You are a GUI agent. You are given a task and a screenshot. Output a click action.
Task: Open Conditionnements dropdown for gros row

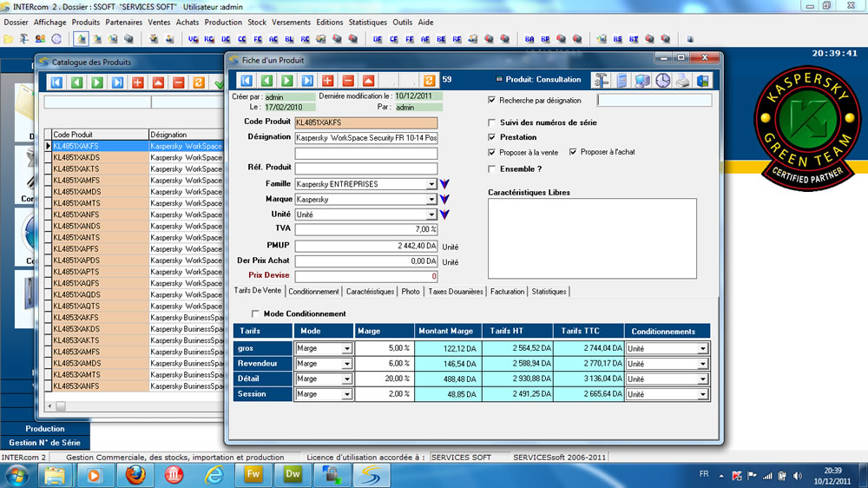tap(702, 348)
